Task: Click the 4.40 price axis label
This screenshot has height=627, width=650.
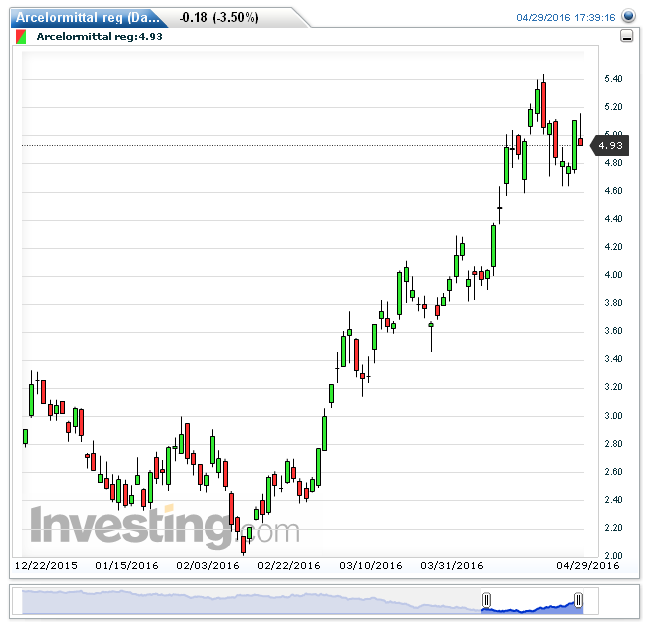Action: 613,218
